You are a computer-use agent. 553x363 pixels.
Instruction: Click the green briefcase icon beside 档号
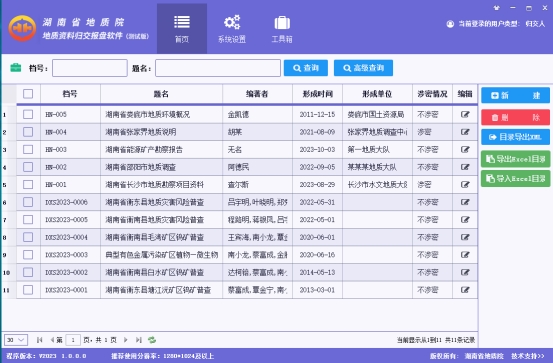point(16,68)
